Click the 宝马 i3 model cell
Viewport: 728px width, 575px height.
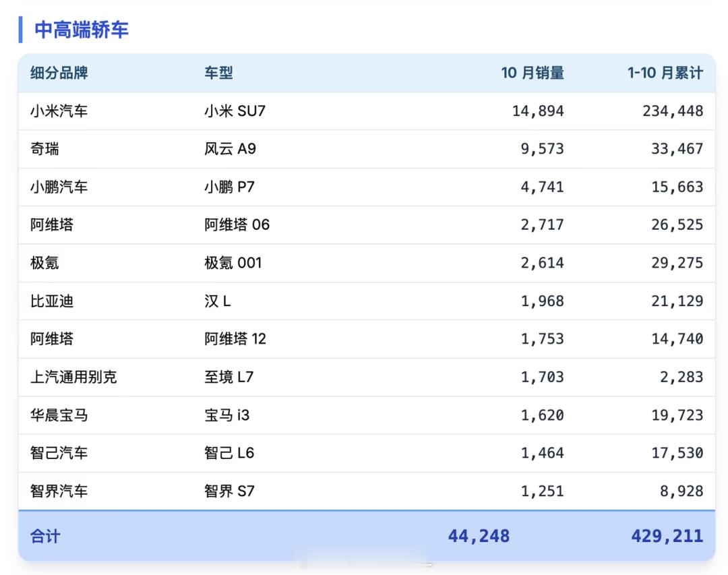coord(227,415)
